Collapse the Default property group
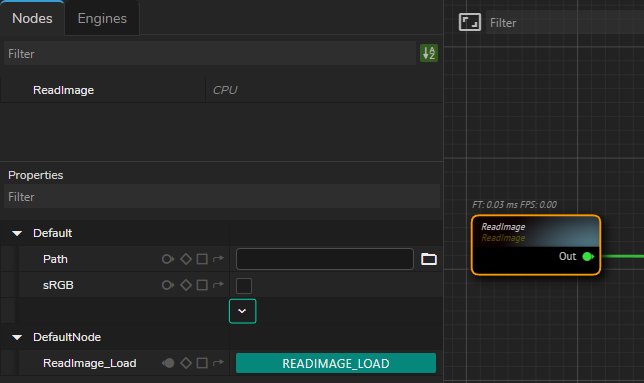Image resolution: width=644 pixels, height=383 pixels. (x=17, y=233)
